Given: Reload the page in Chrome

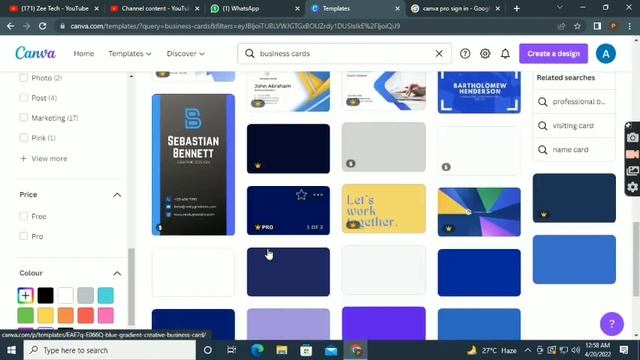Looking at the screenshot, I should [42, 26].
